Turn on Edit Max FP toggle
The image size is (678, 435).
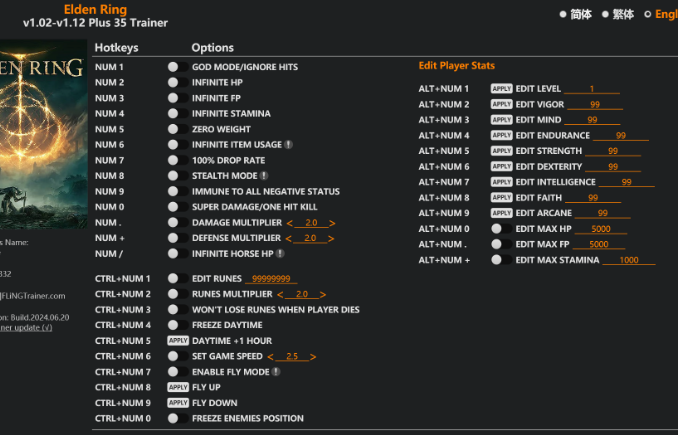(501, 244)
